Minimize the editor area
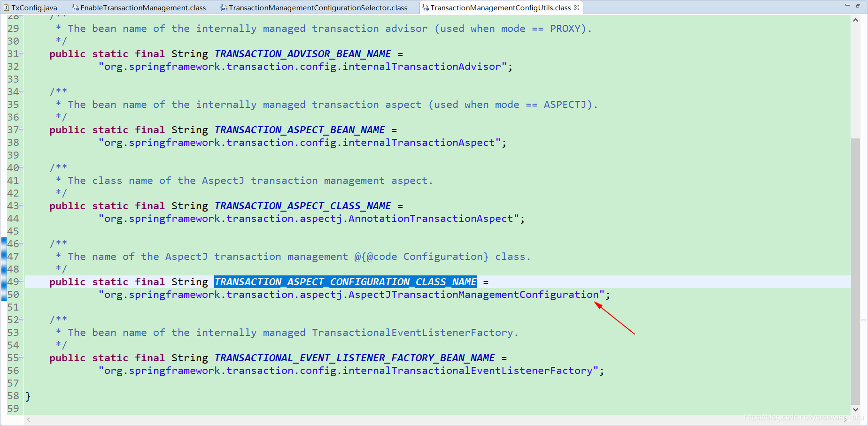This screenshot has width=868, height=426. tap(848, 5)
